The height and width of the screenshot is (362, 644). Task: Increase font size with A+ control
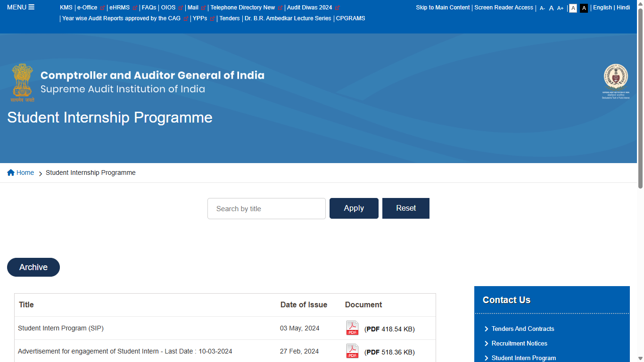point(560,8)
